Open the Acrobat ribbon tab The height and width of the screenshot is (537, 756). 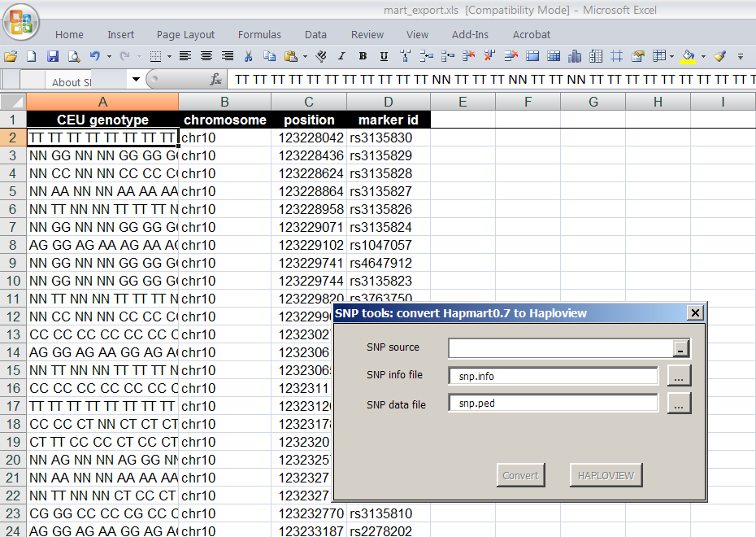click(x=532, y=35)
